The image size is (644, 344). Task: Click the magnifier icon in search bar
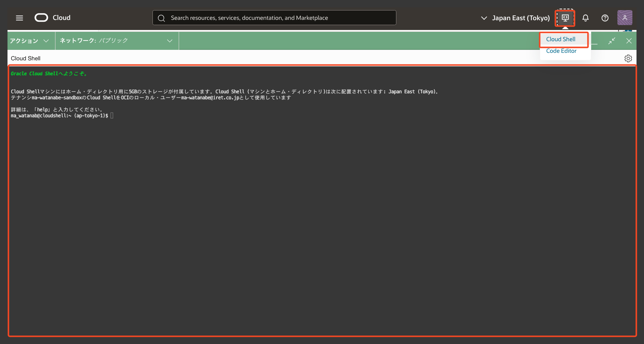pyautogui.click(x=161, y=18)
